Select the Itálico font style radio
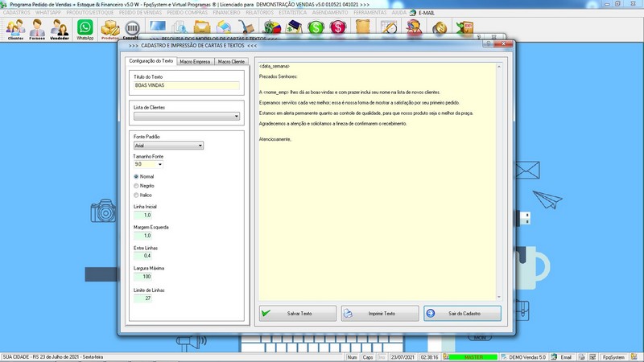Image resolution: width=644 pixels, height=362 pixels. click(x=136, y=195)
